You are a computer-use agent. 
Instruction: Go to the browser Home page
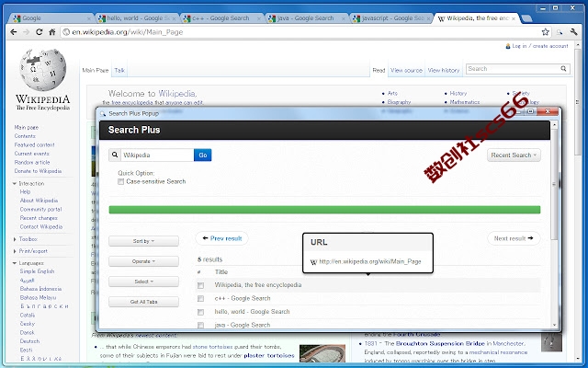[52, 32]
